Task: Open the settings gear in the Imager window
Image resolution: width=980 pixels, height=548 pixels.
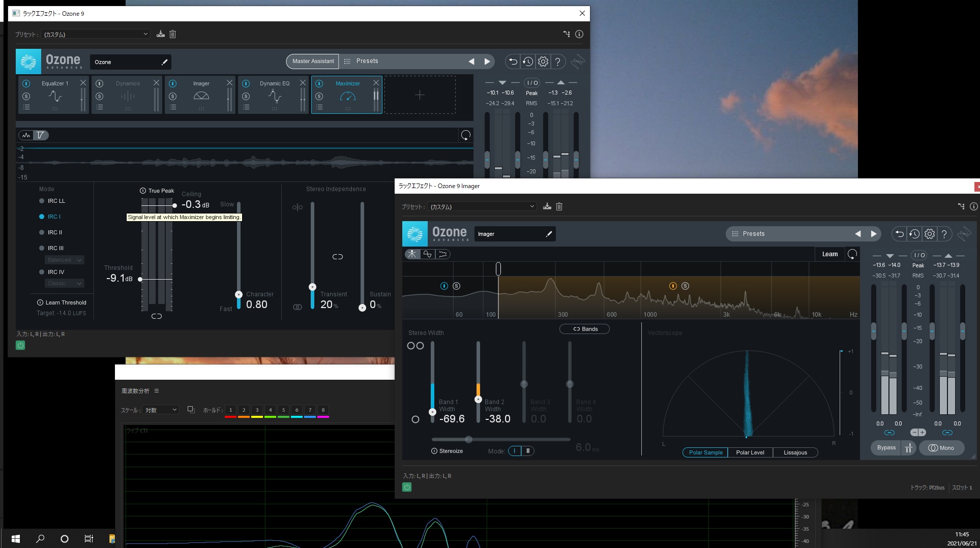Action: coord(930,234)
